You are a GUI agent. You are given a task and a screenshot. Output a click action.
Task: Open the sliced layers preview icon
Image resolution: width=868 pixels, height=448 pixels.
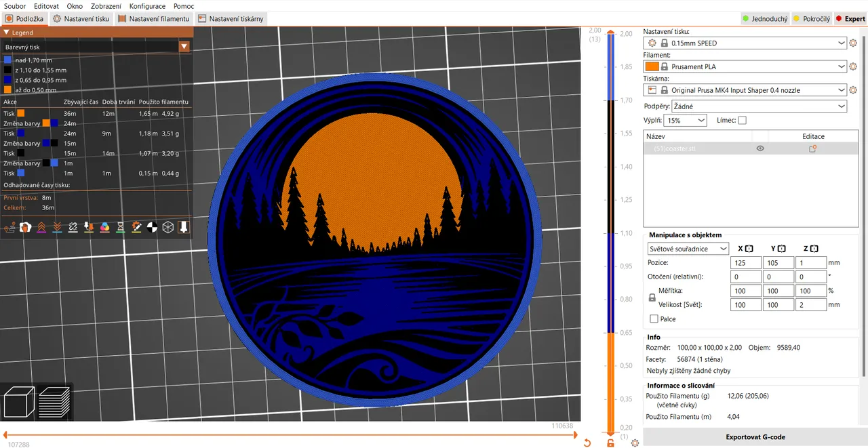[54, 401]
